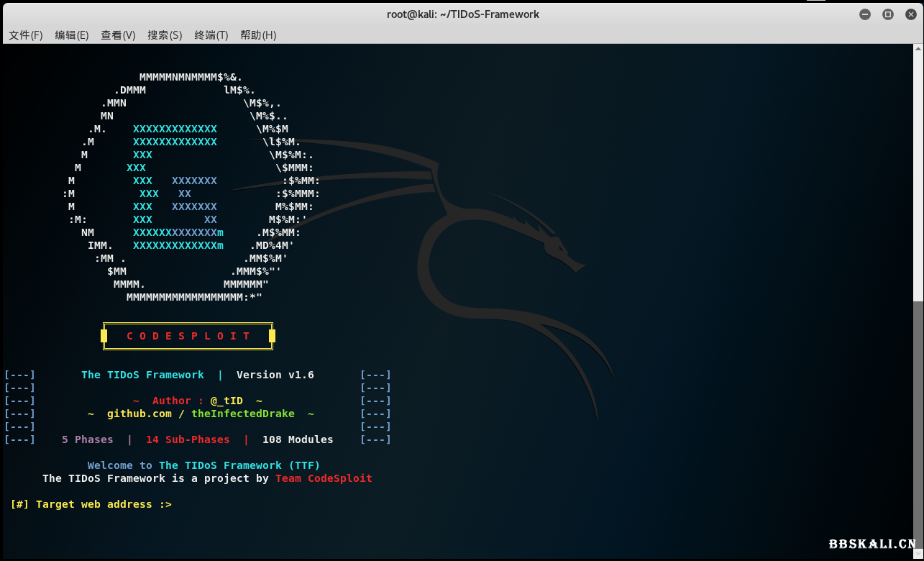
Task: Open the 帮助(H) menu
Action: click(x=257, y=35)
